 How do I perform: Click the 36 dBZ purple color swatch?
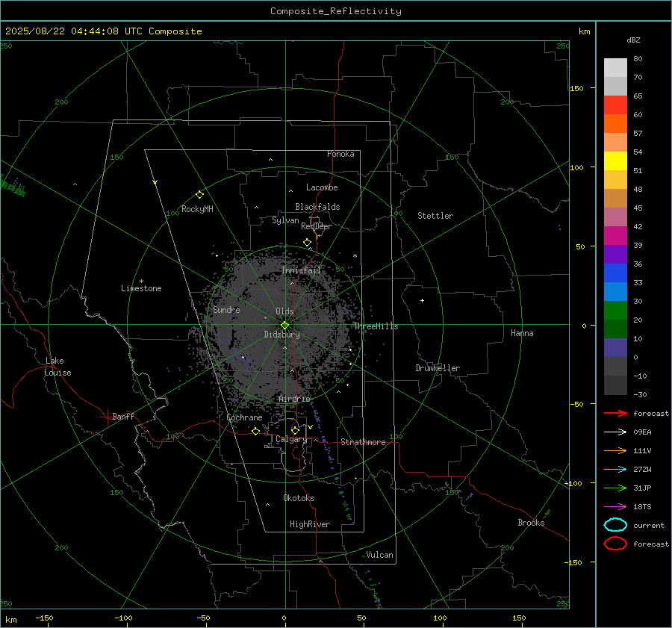point(615,255)
